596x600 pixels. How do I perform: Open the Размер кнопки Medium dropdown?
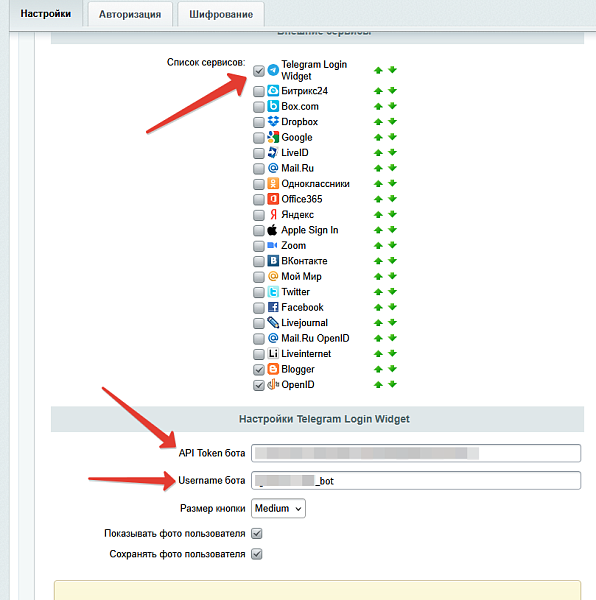tap(278, 508)
